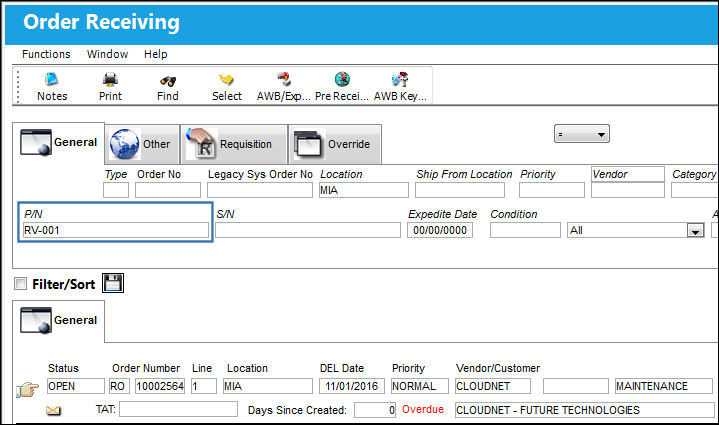Click the TAT input field
719x425 pixels.
tap(178, 409)
